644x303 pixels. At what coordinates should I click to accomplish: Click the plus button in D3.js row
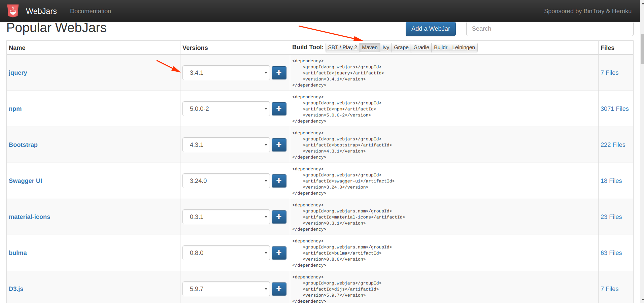click(279, 289)
